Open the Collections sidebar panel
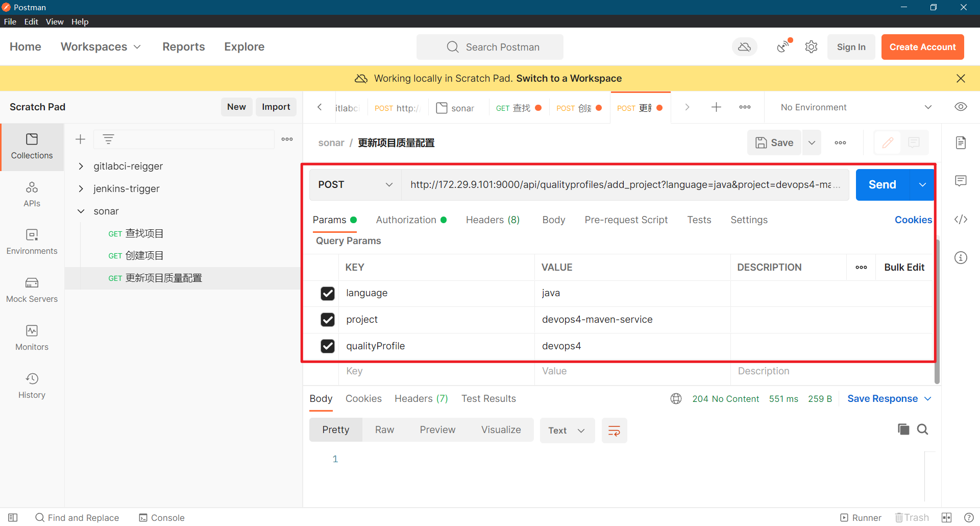980x526 pixels. (32, 147)
